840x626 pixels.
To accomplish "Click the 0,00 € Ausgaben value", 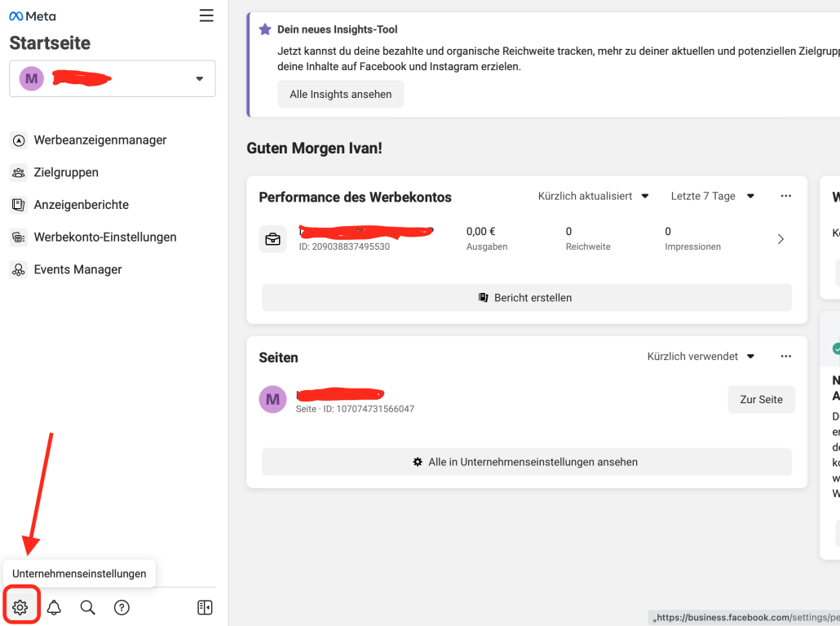I will click(x=481, y=232).
